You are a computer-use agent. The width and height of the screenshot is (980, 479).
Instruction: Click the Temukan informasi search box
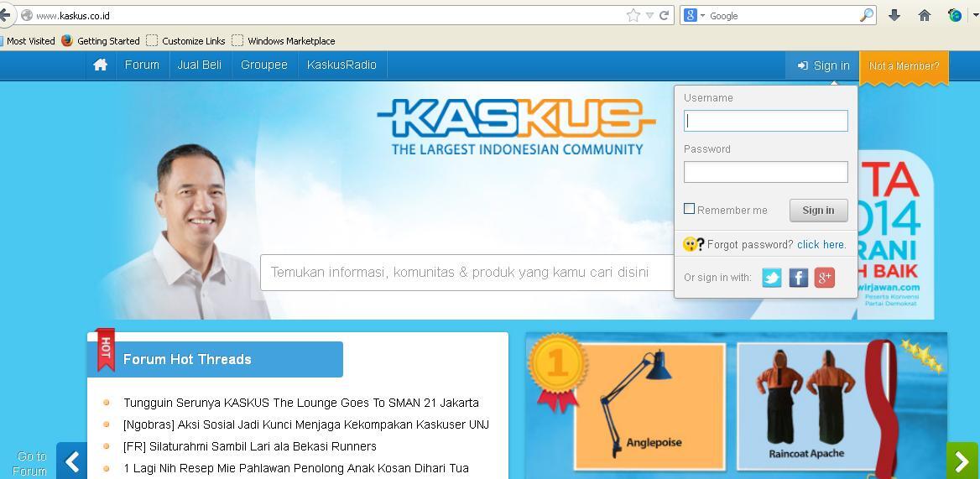coord(467,273)
